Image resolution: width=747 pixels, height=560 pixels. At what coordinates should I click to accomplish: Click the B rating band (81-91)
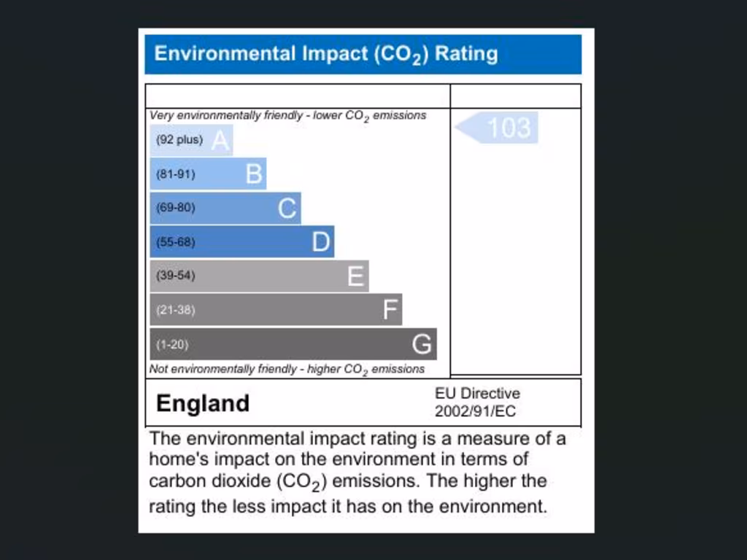click(x=208, y=174)
